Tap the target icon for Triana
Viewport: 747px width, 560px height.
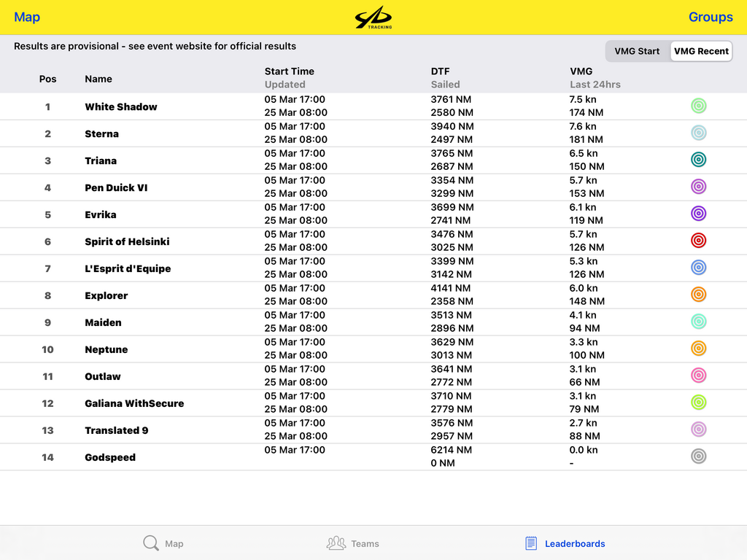coord(698,160)
